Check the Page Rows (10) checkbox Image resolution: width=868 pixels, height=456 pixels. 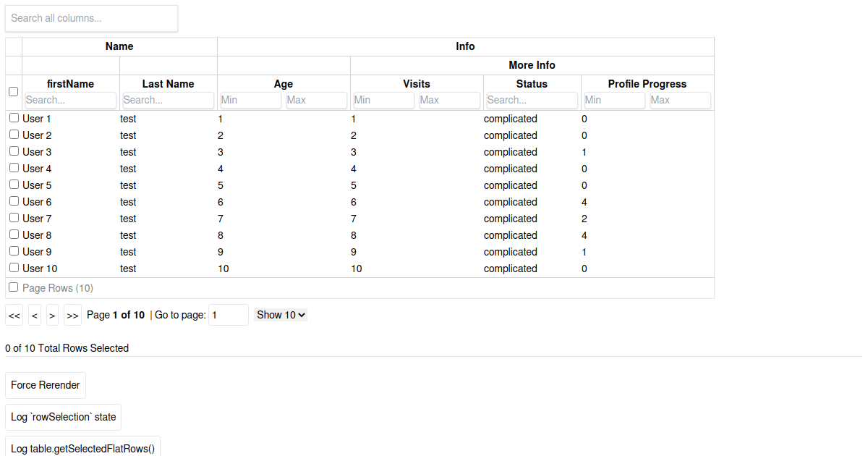click(13, 287)
